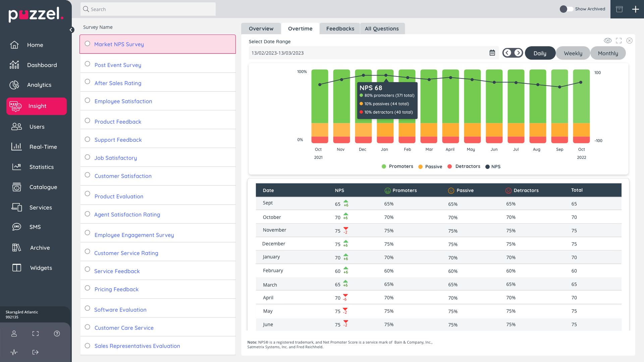Go to next date range arrow

tap(518, 53)
